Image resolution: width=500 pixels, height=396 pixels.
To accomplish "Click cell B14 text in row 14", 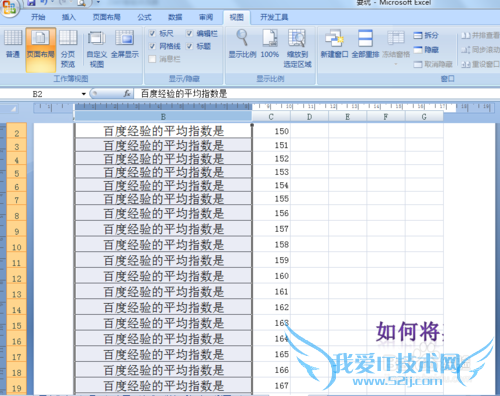I will [163, 307].
